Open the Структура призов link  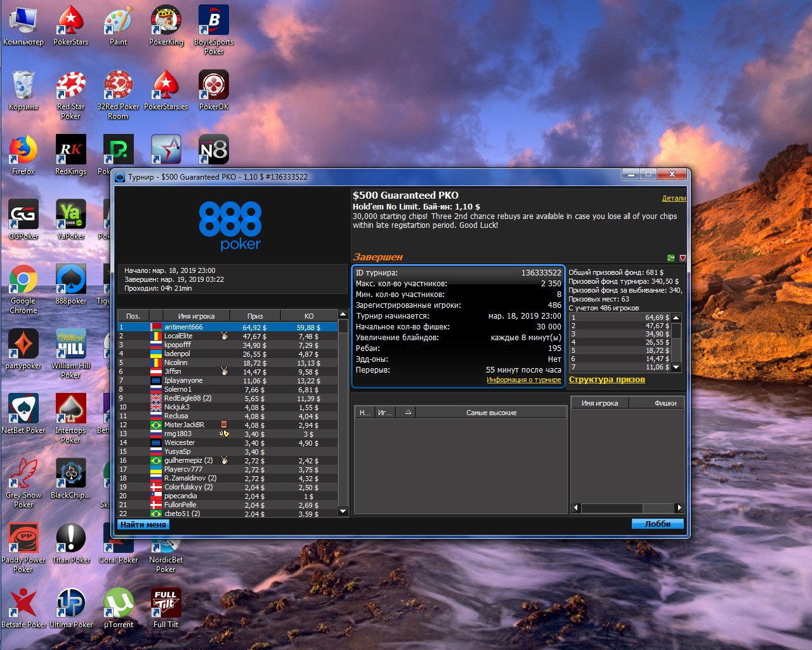tap(607, 380)
